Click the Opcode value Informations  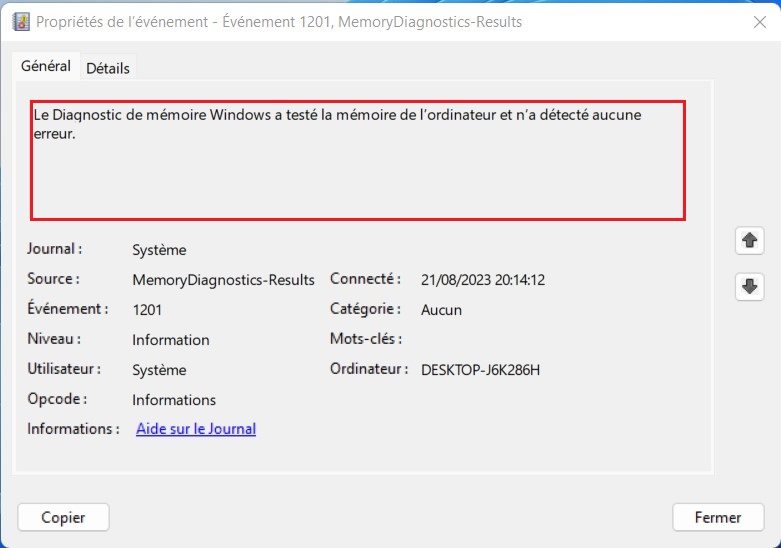(x=174, y=400)
